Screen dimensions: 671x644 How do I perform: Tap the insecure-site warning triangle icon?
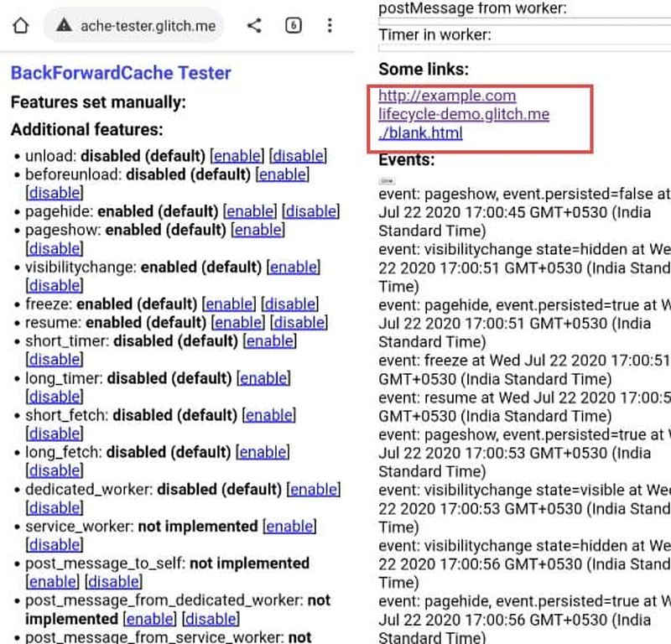(x=64, y=26)
